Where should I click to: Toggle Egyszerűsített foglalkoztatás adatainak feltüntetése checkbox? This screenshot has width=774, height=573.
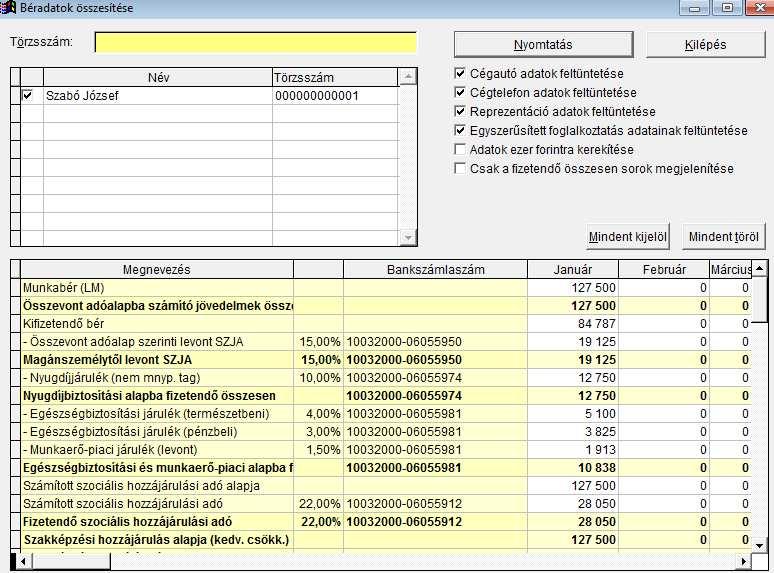click(x=460, y=130)
